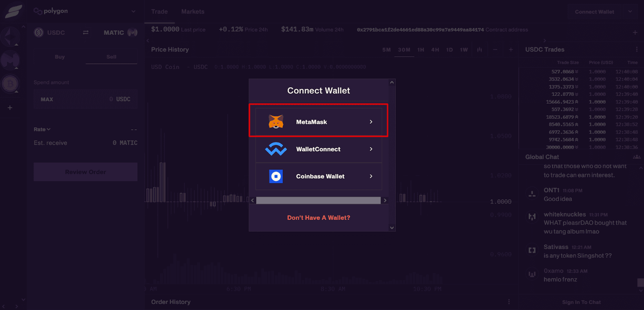Click the Slingshot logo icon

click(x=14, y=11)
